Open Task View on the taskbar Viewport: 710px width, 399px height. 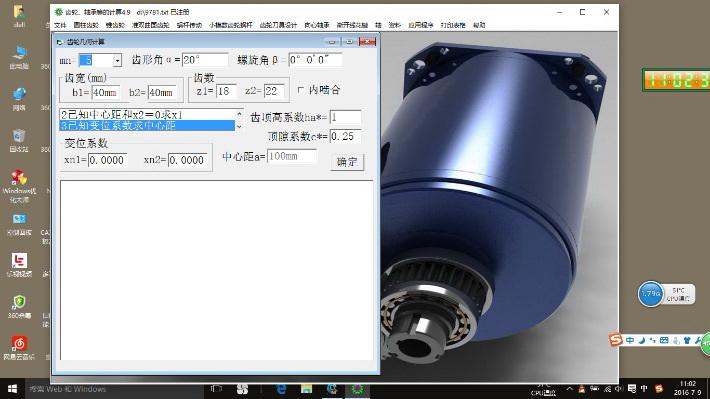[x=216, y=389]
